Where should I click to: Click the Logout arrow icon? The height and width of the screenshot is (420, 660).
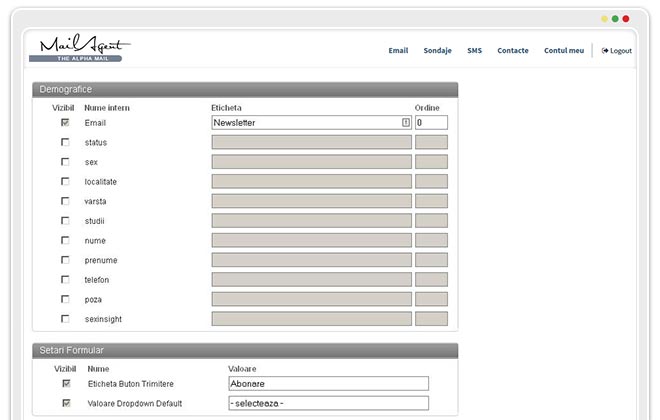click(605, 50)
